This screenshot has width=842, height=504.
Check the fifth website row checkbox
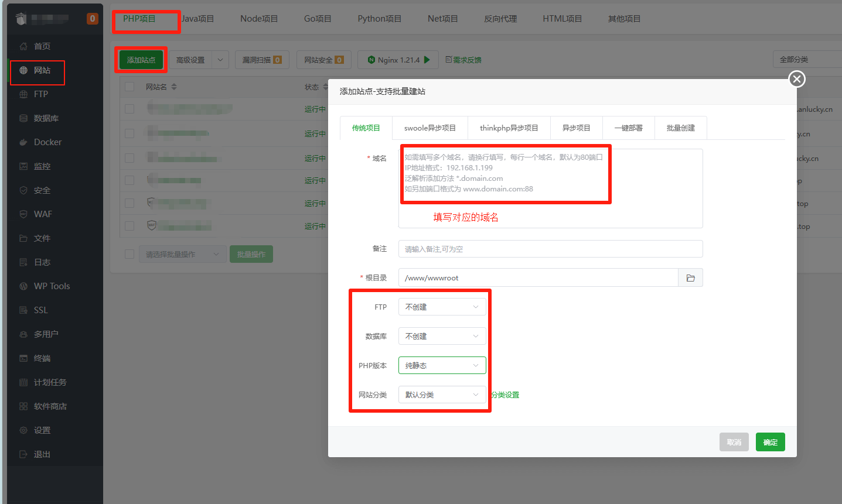tap(129, 203)
